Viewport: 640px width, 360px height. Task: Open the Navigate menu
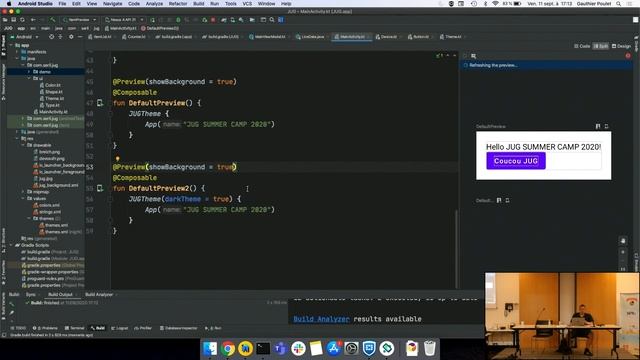coord(112,4)
